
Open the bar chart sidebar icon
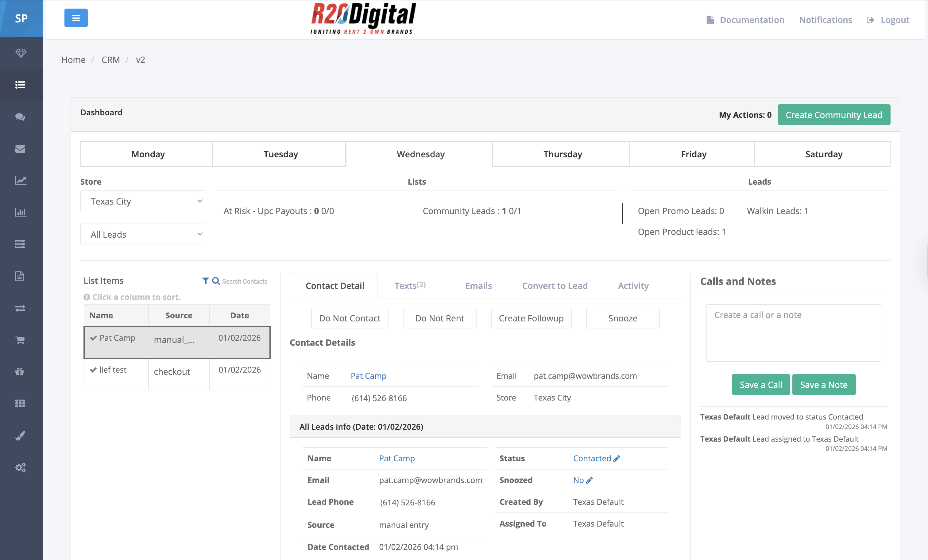click(21, 212)
